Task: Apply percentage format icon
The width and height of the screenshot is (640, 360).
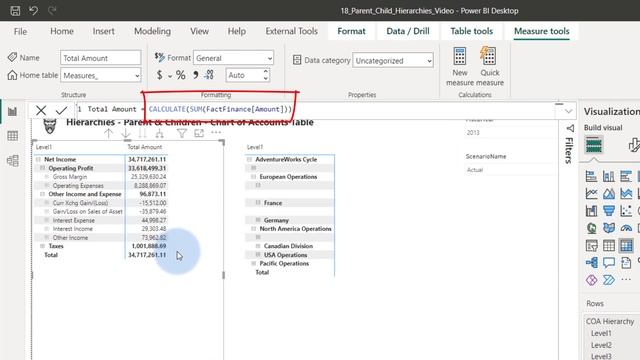Action: tap(180, 75)
